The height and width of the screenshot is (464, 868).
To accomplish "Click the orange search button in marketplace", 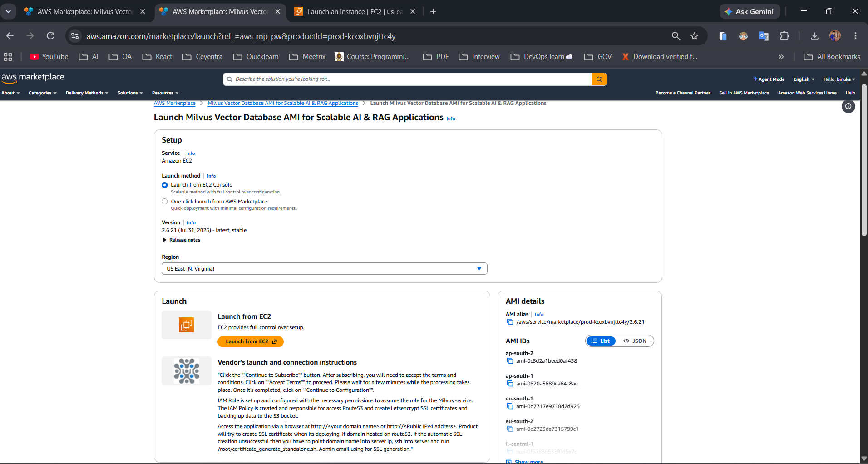I will (x=599, y=79).
